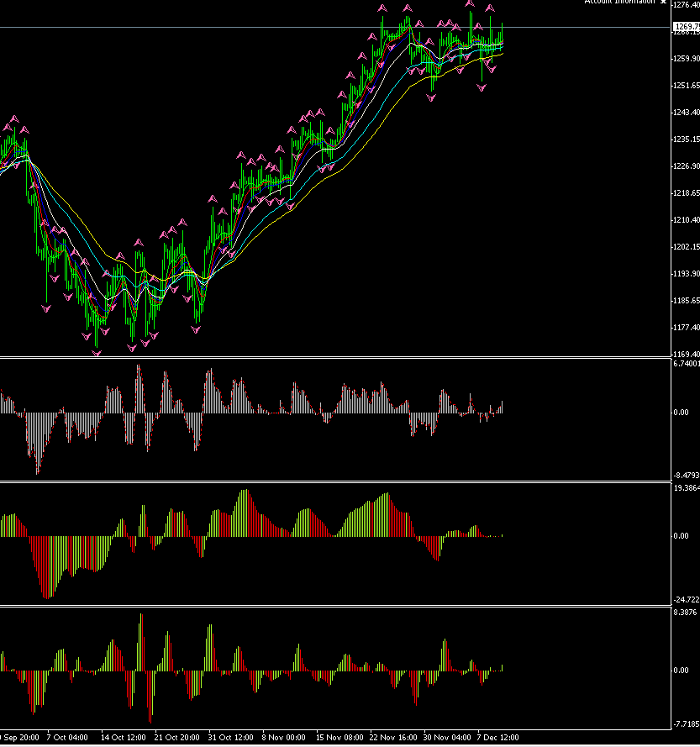
Task: Click the 22 Nov 16:00 time label
Action: pos(393,738)
